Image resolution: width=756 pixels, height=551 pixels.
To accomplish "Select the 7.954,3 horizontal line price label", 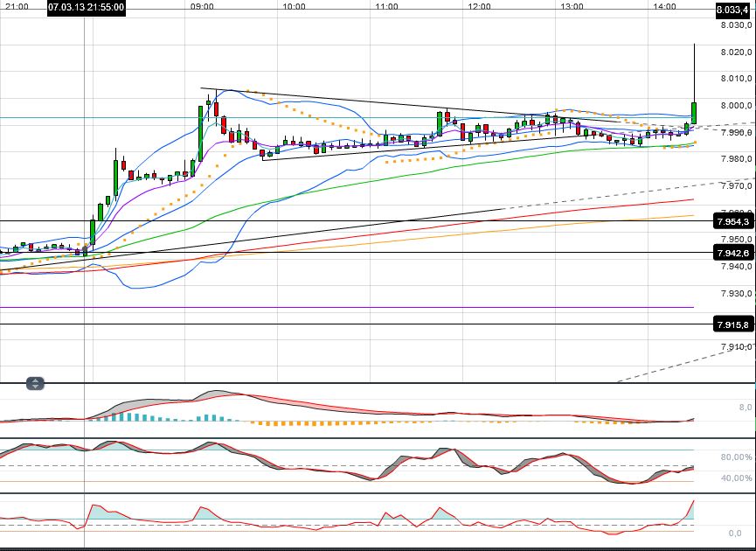I will (x=733, y=221).
